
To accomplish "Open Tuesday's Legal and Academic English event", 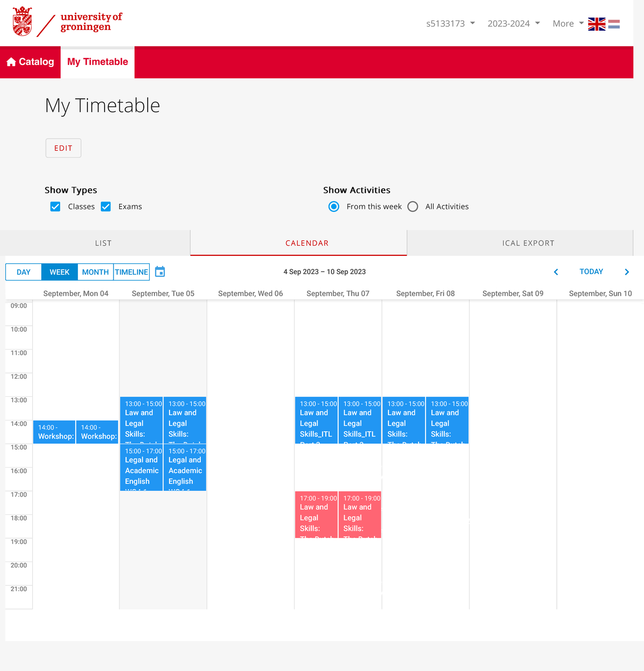I will click(x=142, y=467).
